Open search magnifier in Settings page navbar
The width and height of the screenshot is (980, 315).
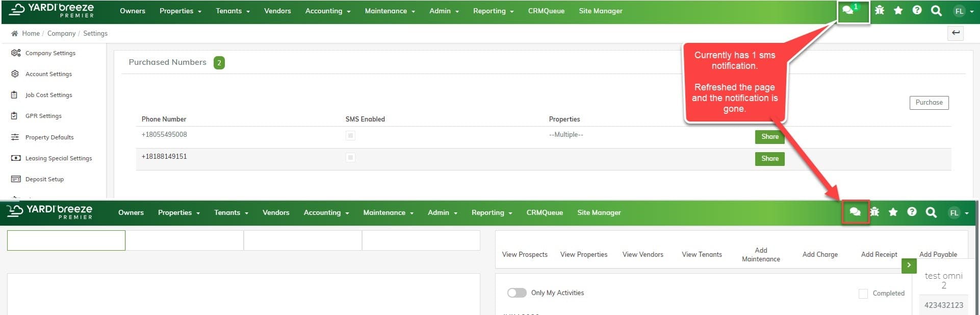point(936,11)
